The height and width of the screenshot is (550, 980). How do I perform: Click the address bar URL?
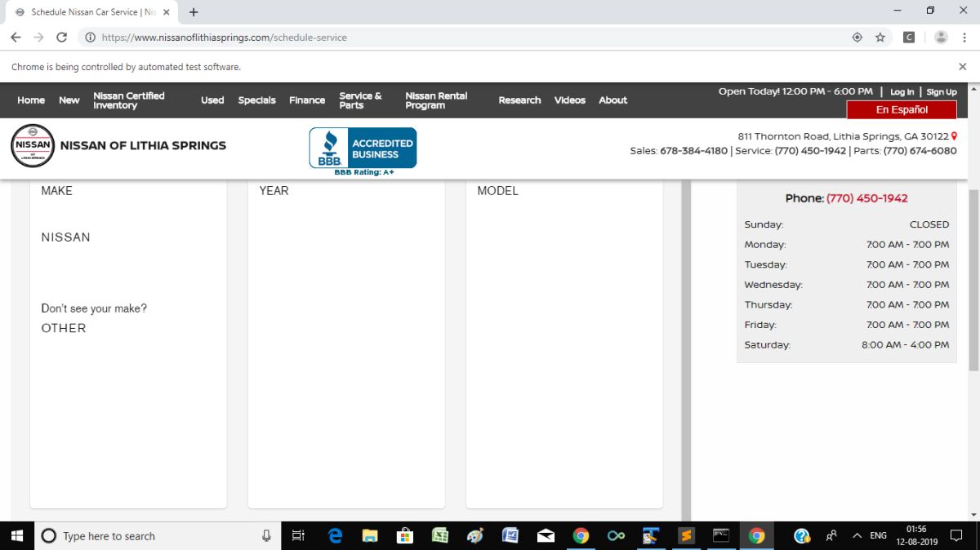[x=225, y=38]
